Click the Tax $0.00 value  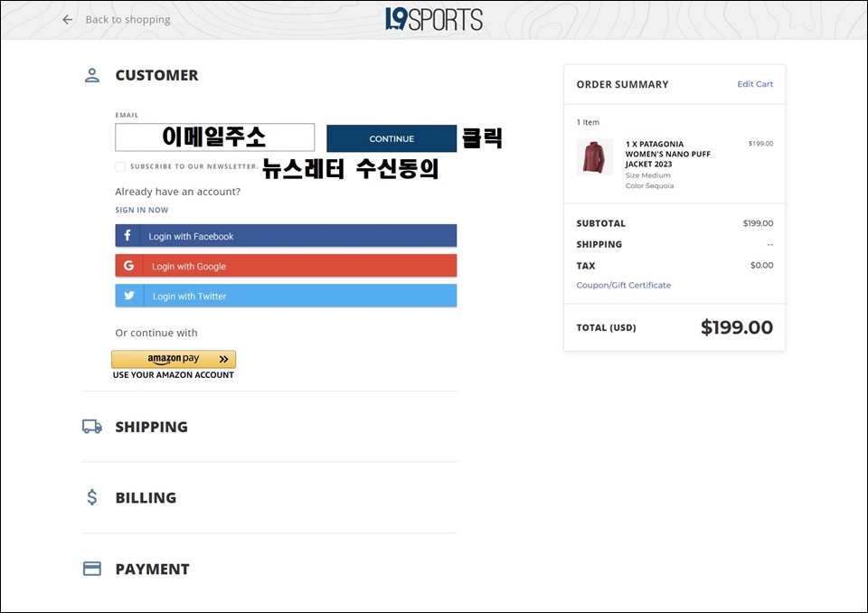(x=761, y=265)
